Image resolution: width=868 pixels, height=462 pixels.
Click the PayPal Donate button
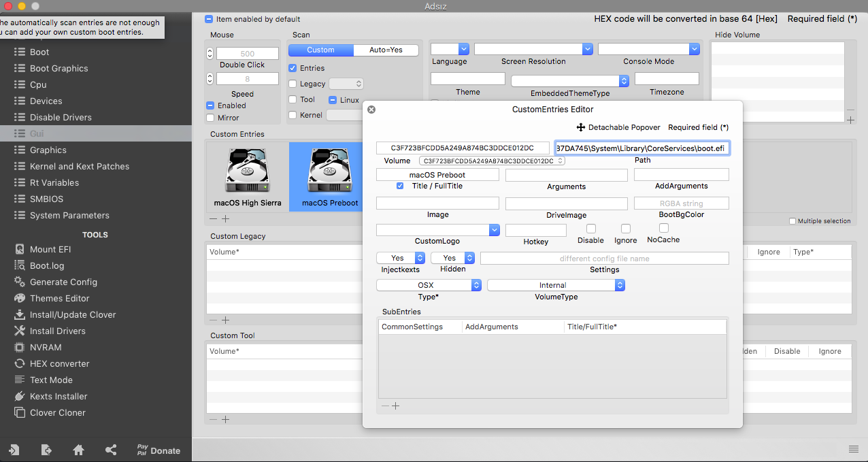click(x=158, y=450)
